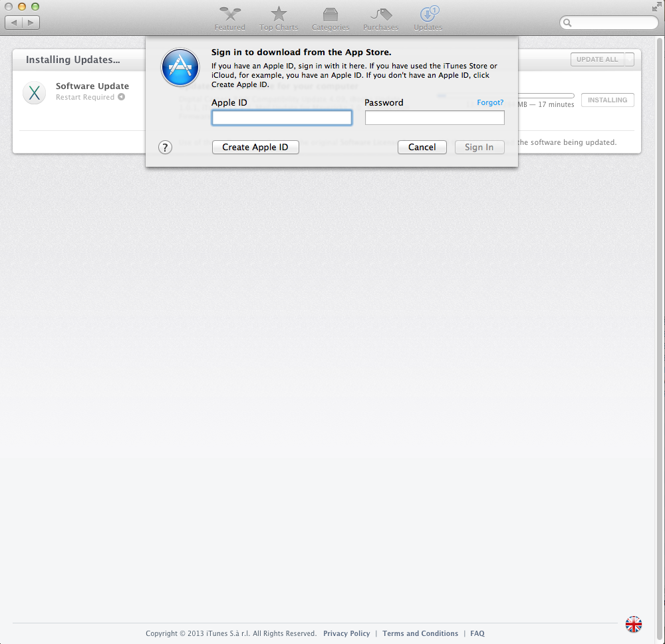Open the Categories icon
The width and height of the screenshot is (665, 644).
[331, 15]
